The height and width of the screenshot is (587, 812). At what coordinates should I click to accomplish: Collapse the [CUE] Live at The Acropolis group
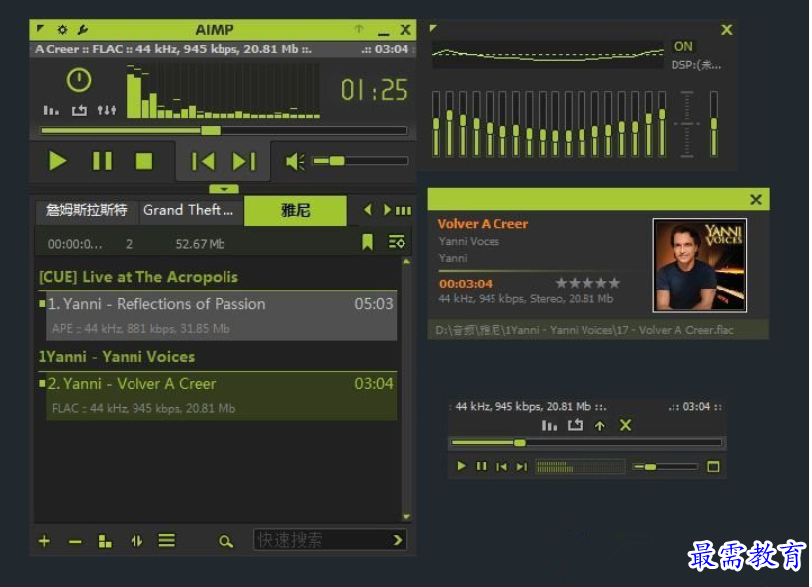138,277
